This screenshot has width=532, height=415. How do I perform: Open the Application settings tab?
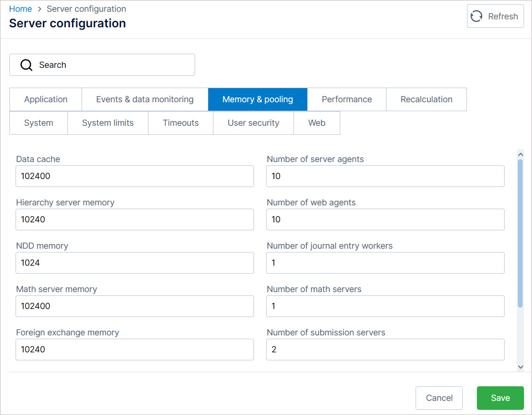(45, 99)
